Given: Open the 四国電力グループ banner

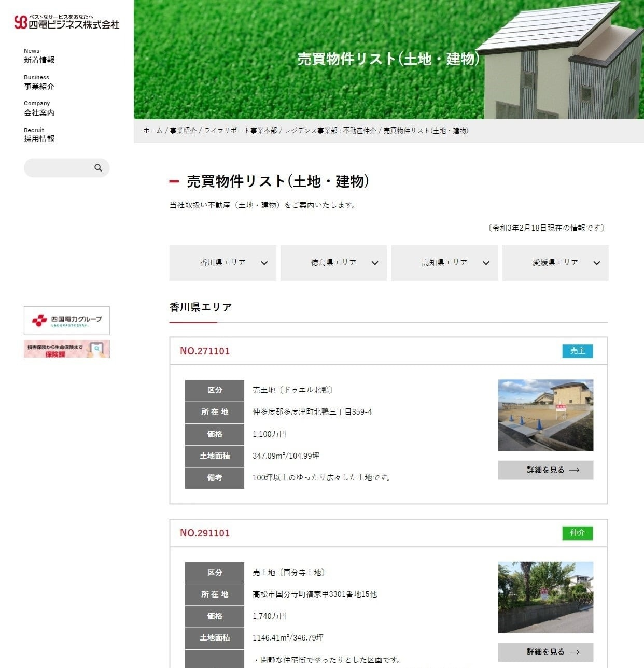Looking at the screenshot, I should 67,320.
